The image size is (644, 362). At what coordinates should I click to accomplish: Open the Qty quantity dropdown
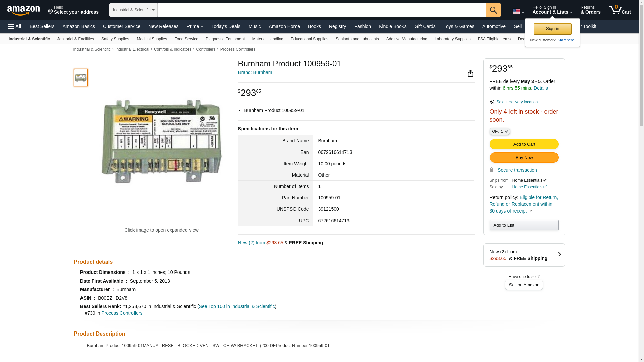500,131
